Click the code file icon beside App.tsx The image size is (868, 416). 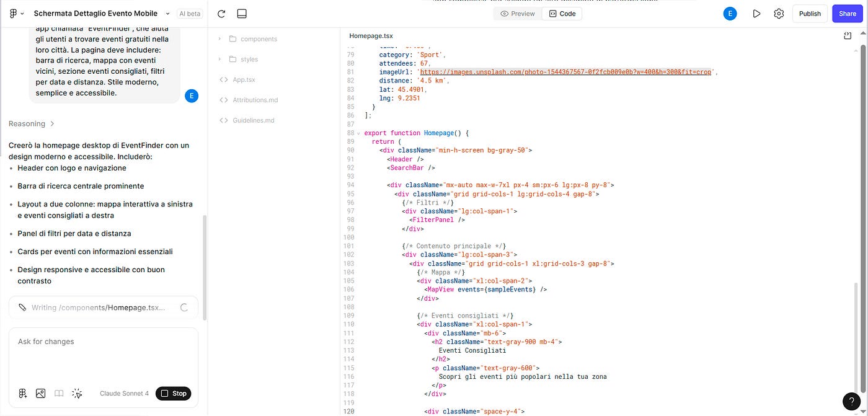pos(224,79)
